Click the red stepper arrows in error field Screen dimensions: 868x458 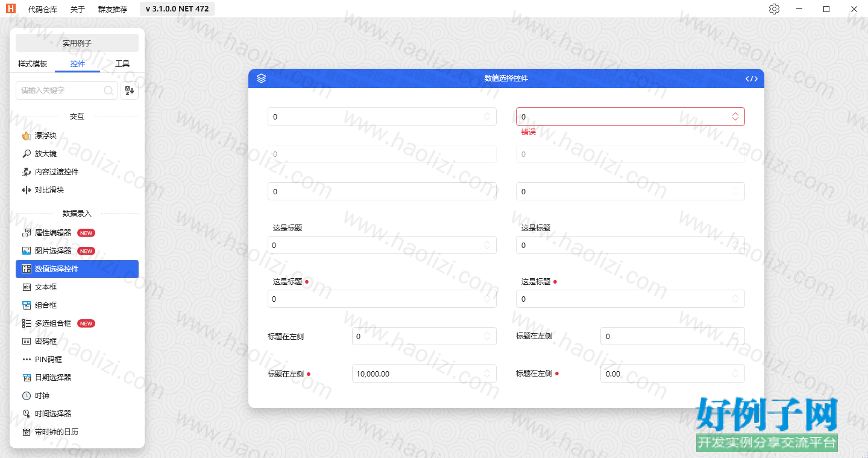735,116
